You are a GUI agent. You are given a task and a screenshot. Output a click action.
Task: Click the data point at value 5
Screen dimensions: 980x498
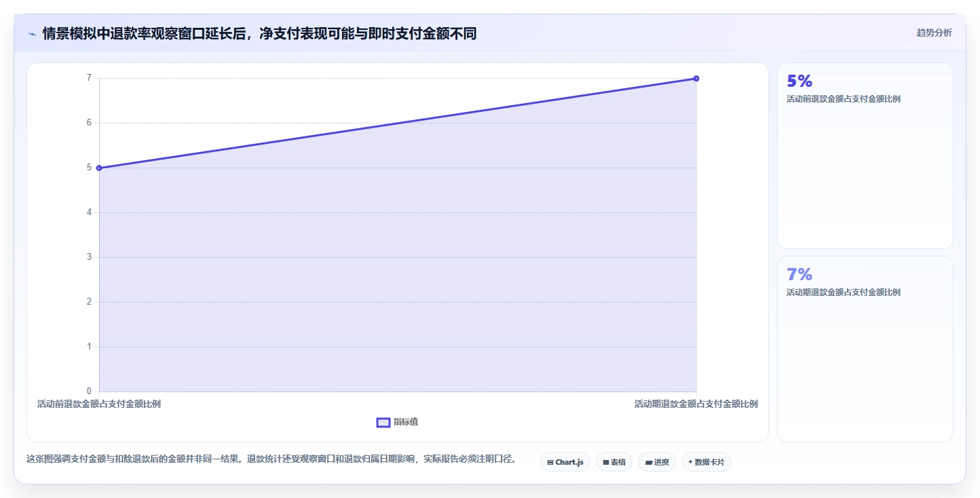point(99,168)
